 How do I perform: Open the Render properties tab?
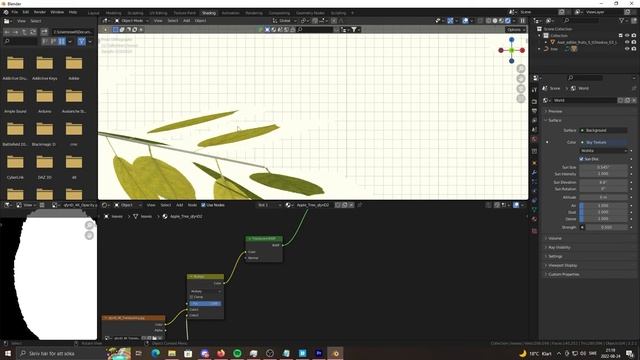pos(534,101)
